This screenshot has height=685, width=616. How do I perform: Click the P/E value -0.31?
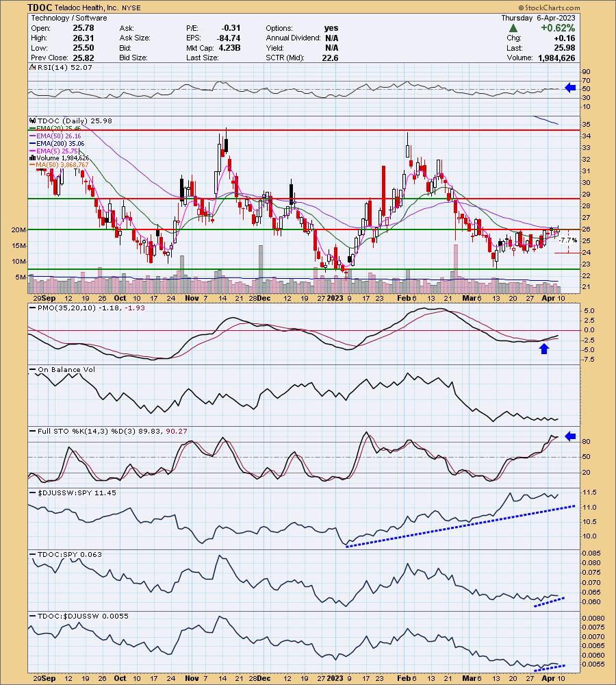point(231,28)
